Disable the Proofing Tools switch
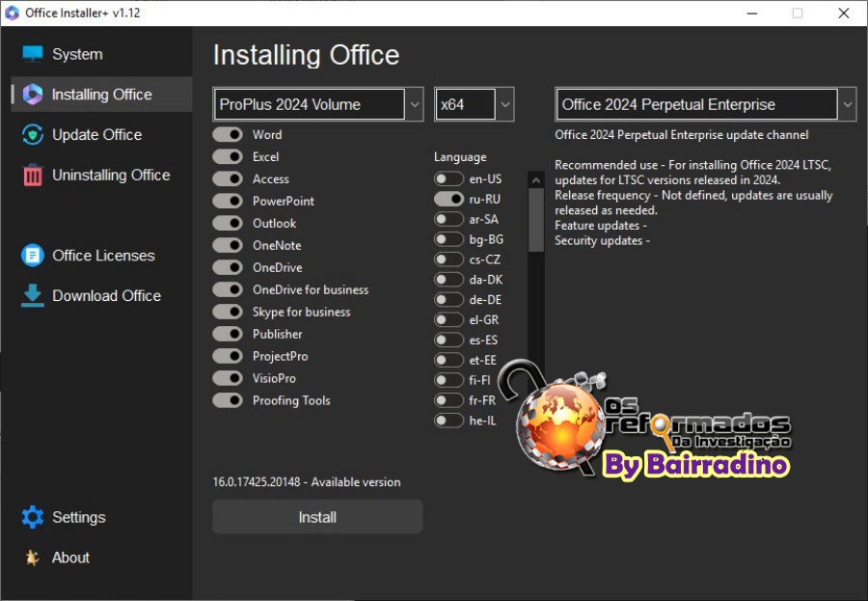Image resolution: width=868 pixels, height=601 pixels. [x=228, y=400]
